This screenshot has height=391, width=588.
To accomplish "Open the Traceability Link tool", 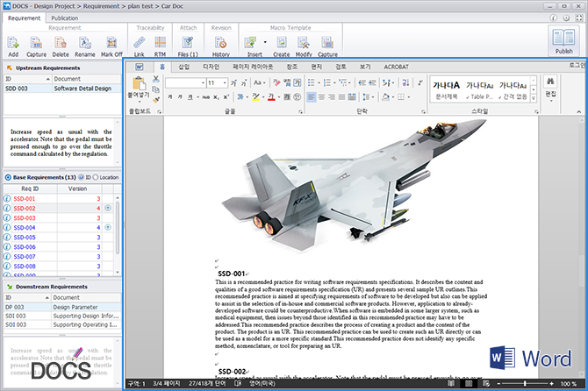I will coord(140,43).
